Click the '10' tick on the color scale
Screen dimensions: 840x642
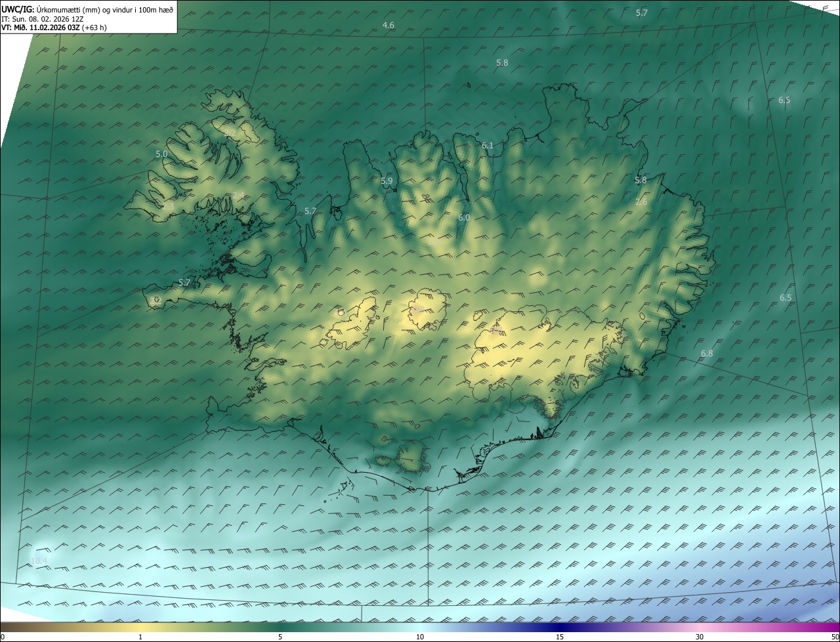pos(420,637)
